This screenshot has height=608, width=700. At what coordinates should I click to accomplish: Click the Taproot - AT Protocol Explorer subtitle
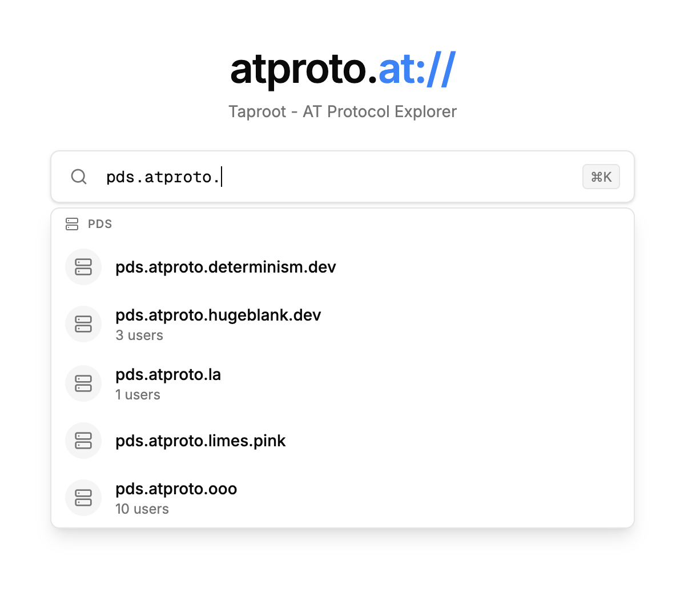pyautogui.click(x=343, y=111)
